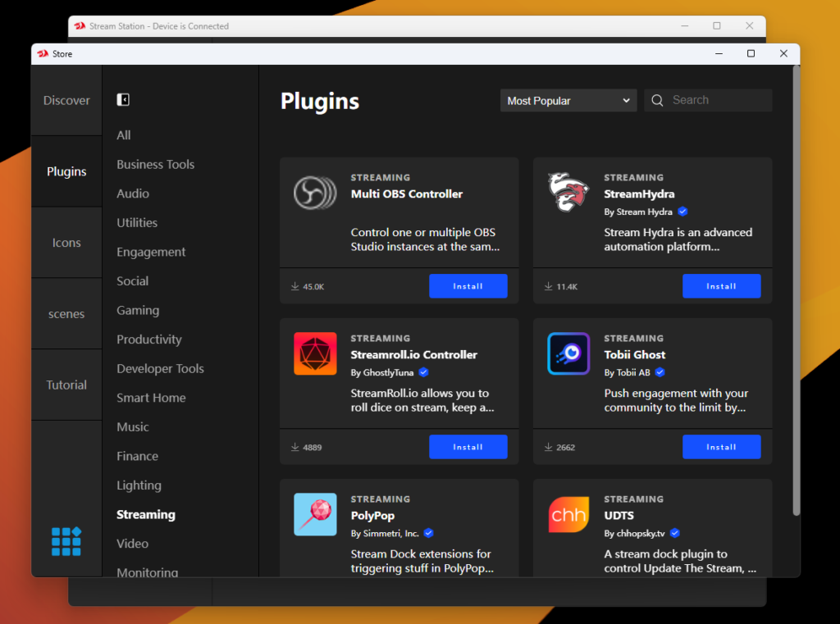840x624 pixels.
Task: Install the StreamHydra plugin
Action: coord(722,286)
